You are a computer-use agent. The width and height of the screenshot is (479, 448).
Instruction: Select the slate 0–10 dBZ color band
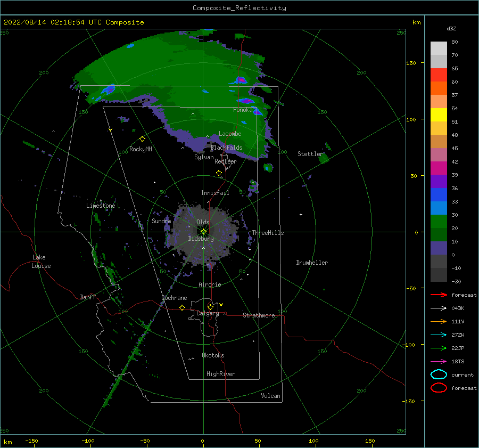(x=439, y=248)
